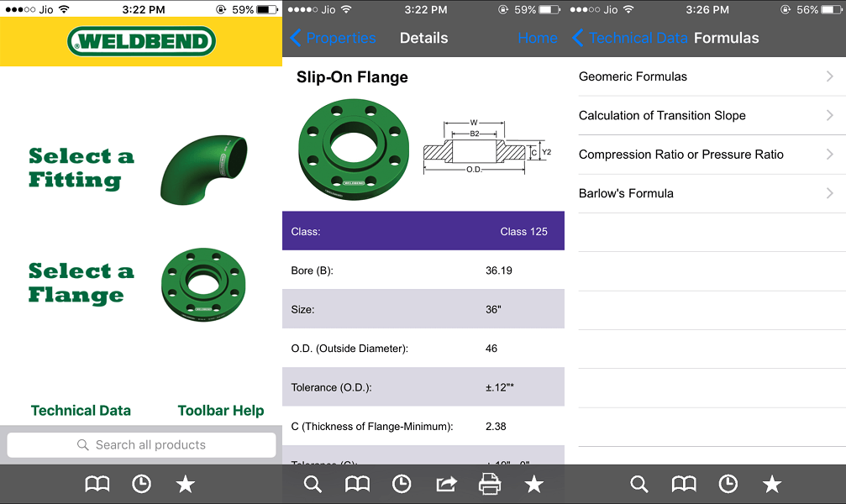Open Barlow's Formula row
The image size is (846, 504).
point(712,193)
